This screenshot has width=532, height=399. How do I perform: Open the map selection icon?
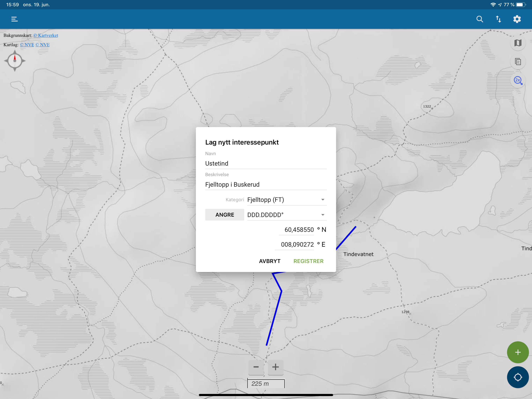click(518, 43)
